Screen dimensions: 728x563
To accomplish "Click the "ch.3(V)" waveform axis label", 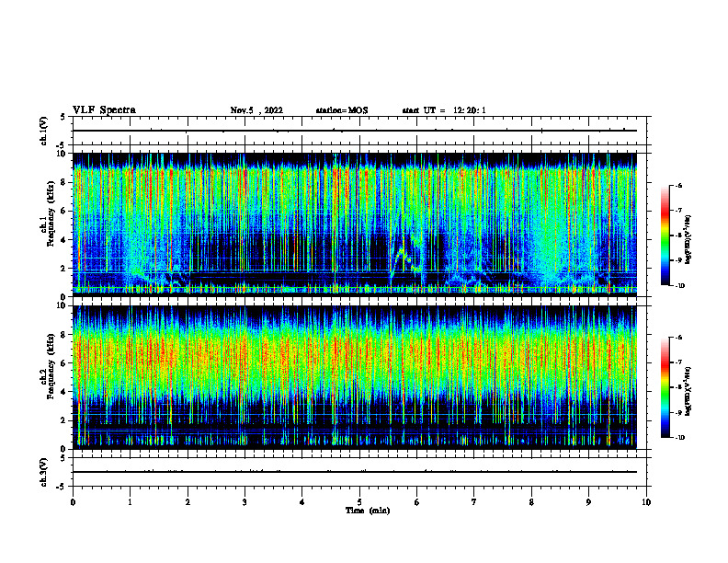I will coord(43,472).
